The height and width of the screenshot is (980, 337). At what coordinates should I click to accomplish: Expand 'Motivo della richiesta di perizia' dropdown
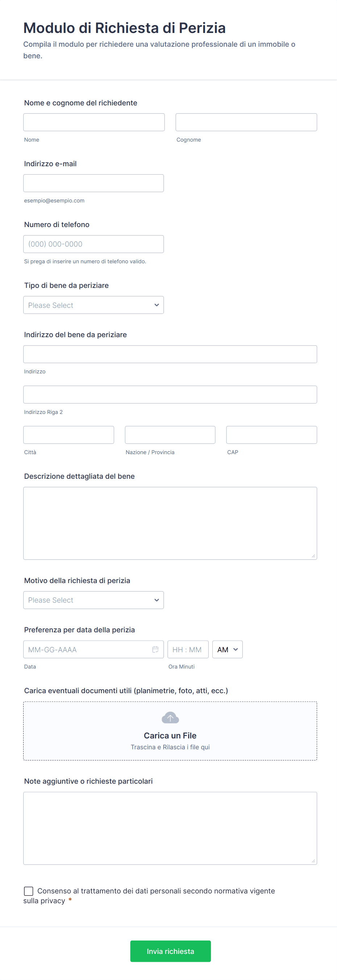(x=93, y=600)
